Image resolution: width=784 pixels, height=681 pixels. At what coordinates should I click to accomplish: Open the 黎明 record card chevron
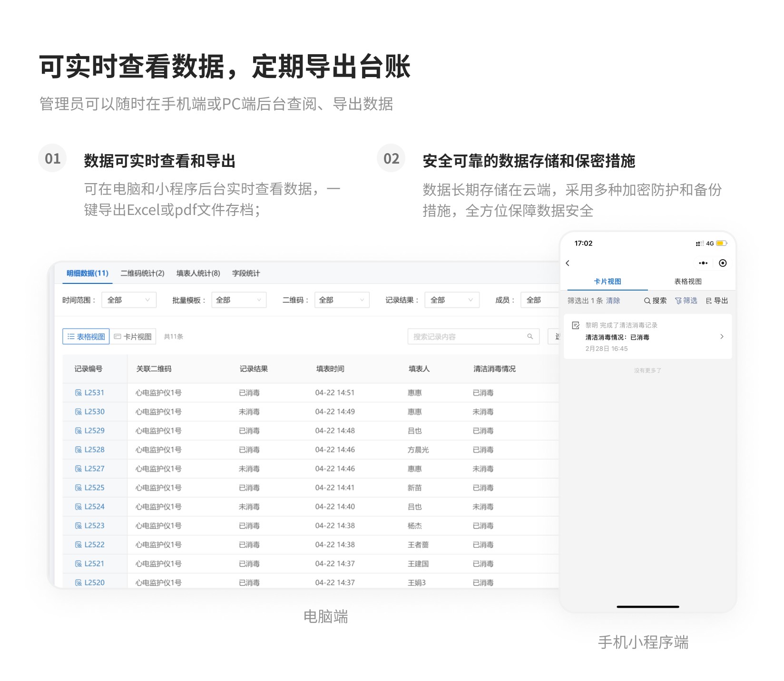click(x=722, y=337)
